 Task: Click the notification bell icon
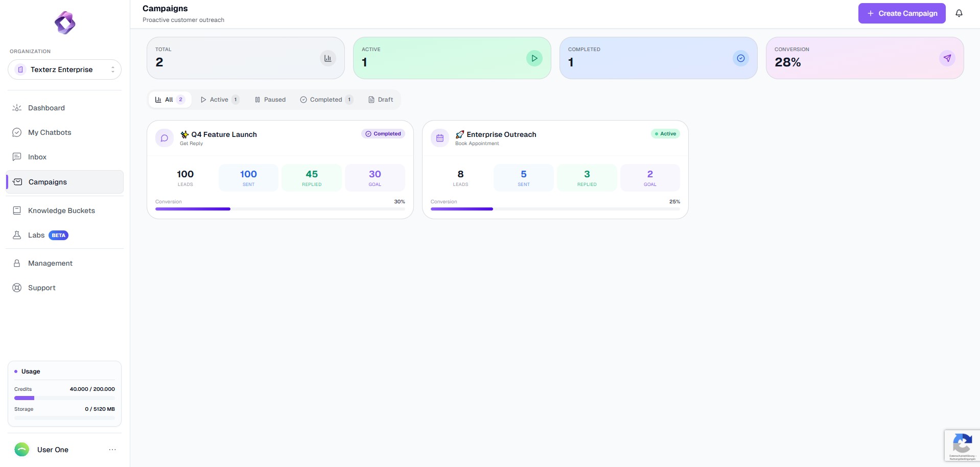point(959,13)
